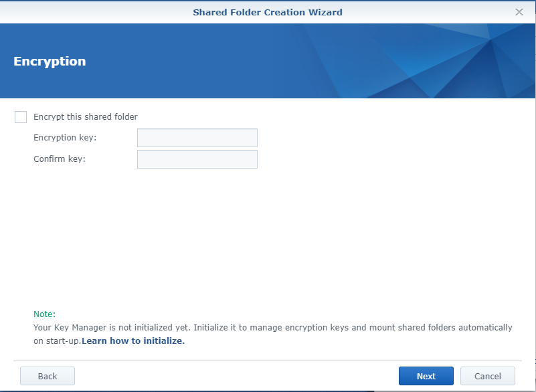Image resolution: width=536 pixels, height=392 pixels.
Task: Click footer space between Back and Next
Action: tap(234, 376)
